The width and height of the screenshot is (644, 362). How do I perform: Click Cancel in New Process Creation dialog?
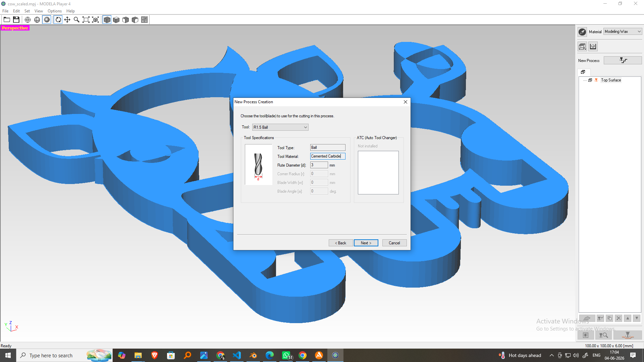coord(394,243)
